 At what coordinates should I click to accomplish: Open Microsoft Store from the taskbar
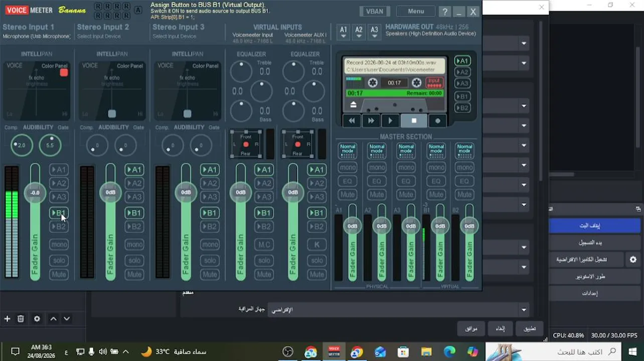[403, 351]
